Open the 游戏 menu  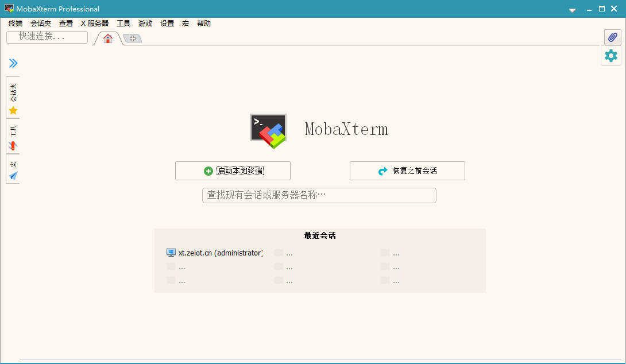coord(145,24)
